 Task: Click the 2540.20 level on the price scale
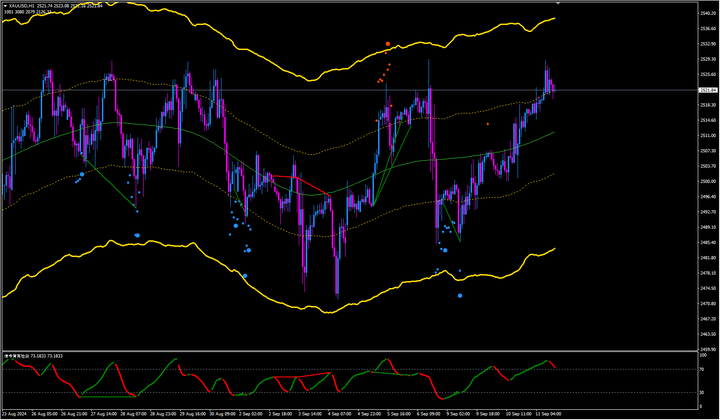(707, 14)
